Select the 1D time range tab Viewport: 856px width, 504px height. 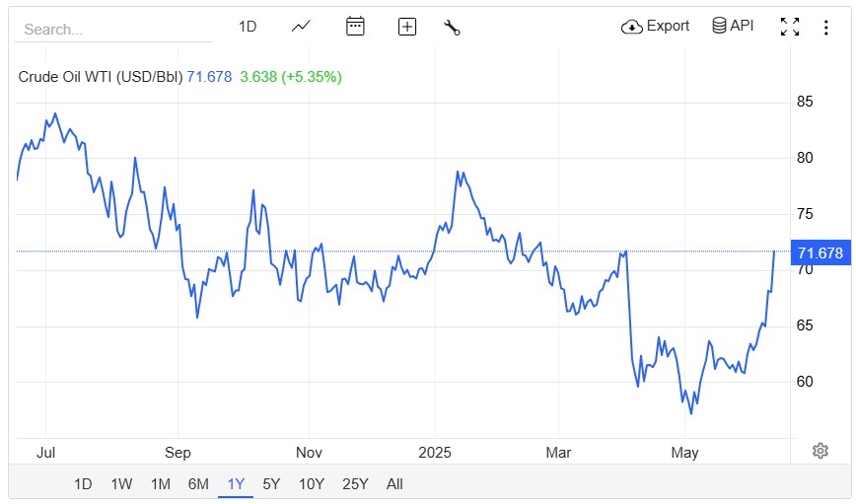(x=84, y=483)
